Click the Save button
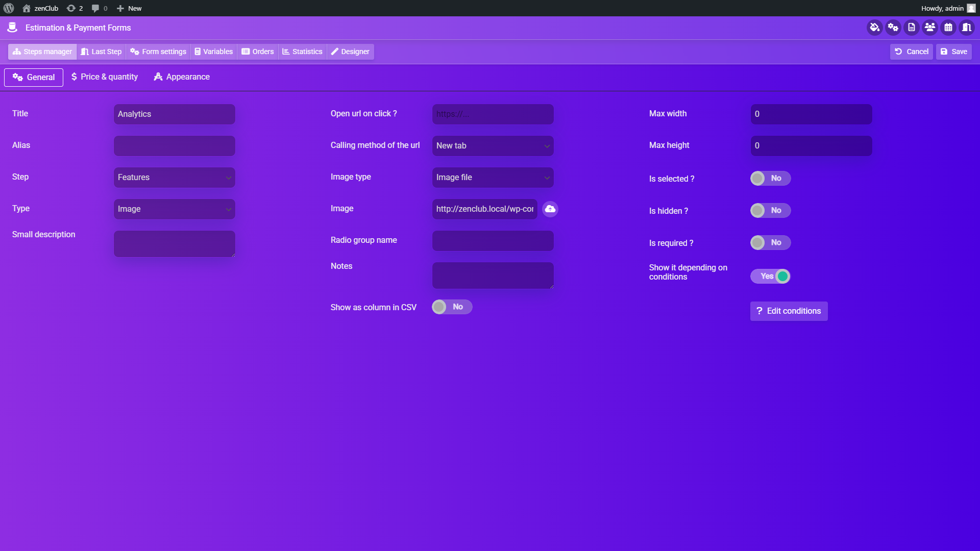This screenshot has height=551, width=980. [x=954, y=52]
